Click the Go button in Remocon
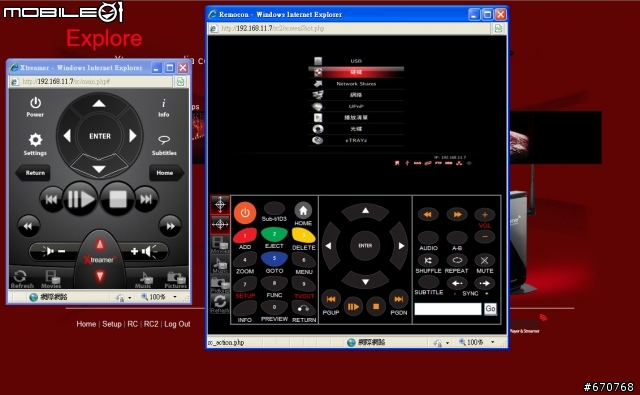 click(x=490, y=309)
